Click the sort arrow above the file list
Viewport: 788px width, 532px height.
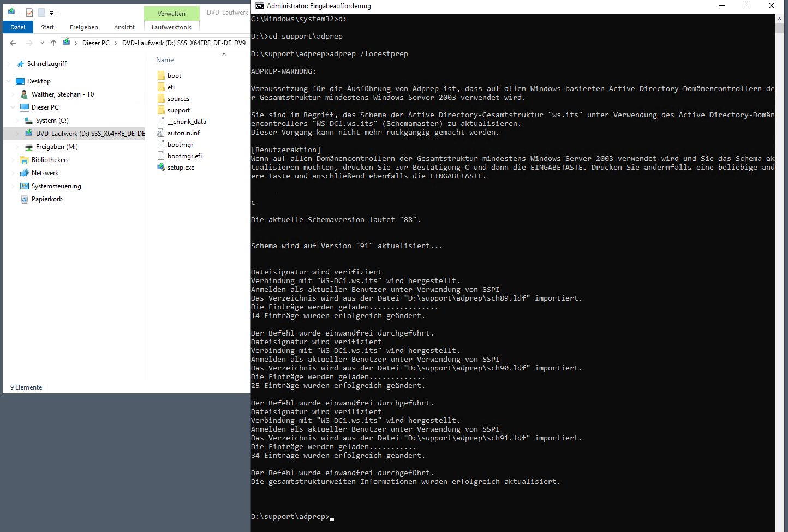coord(224,54)
